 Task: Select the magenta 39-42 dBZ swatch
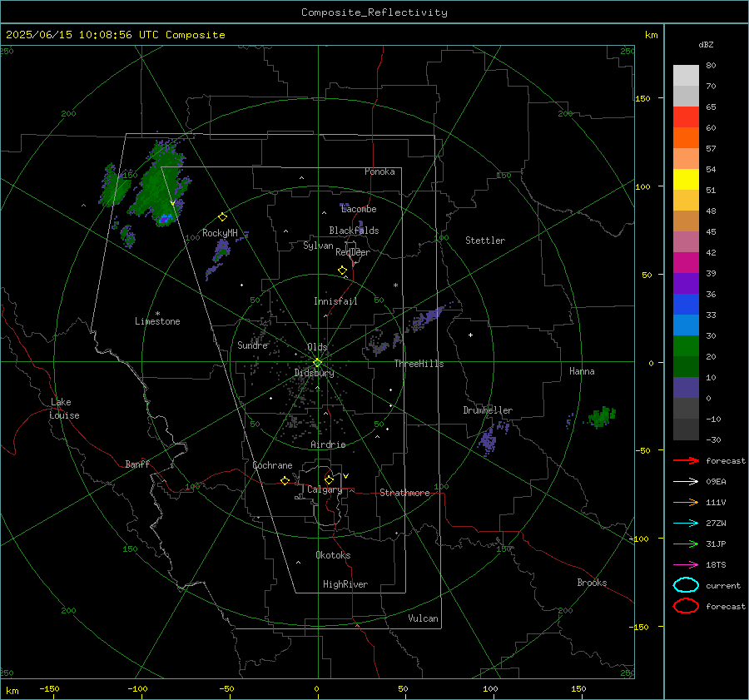686,263
